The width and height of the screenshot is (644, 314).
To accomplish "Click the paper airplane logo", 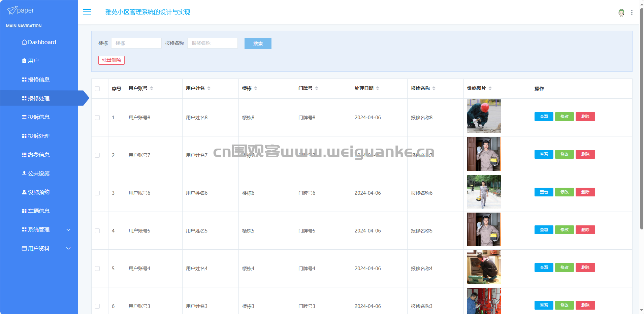I will tap(12, 10).
